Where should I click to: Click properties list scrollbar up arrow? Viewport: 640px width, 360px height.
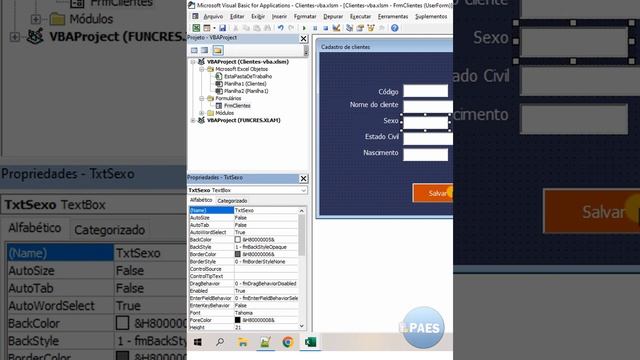[302, 211]
